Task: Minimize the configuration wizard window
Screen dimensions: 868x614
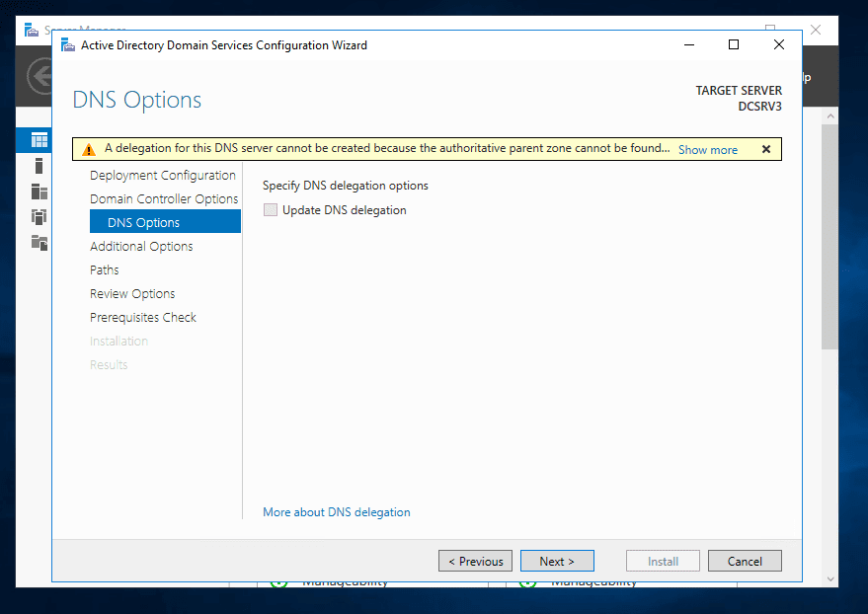Action: click(x=689, y=44)
